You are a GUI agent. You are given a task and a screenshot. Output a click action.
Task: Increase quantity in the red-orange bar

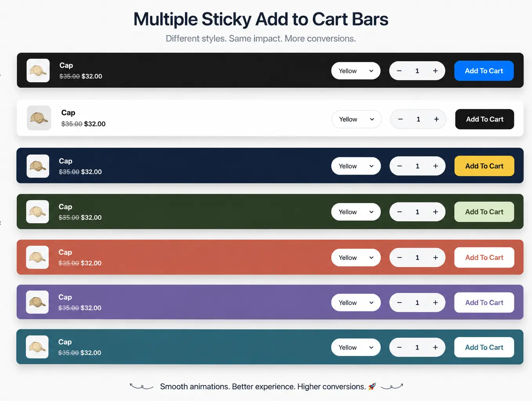435,258
